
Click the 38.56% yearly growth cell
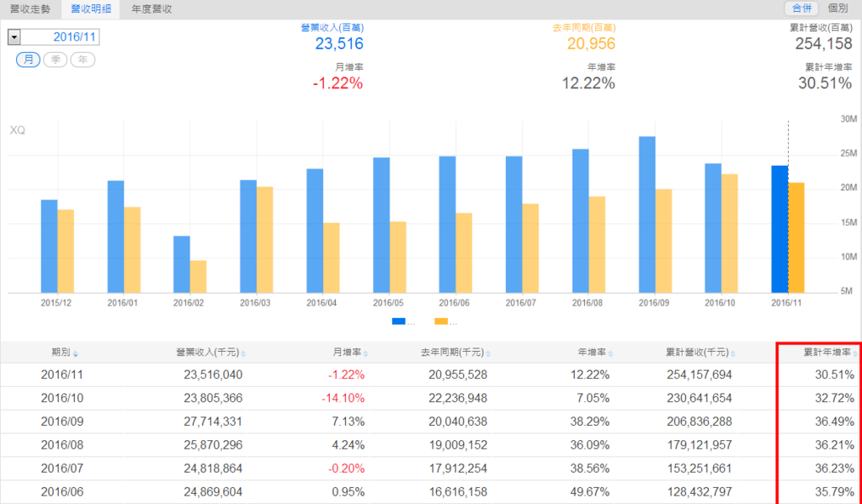tap(590, 469)
